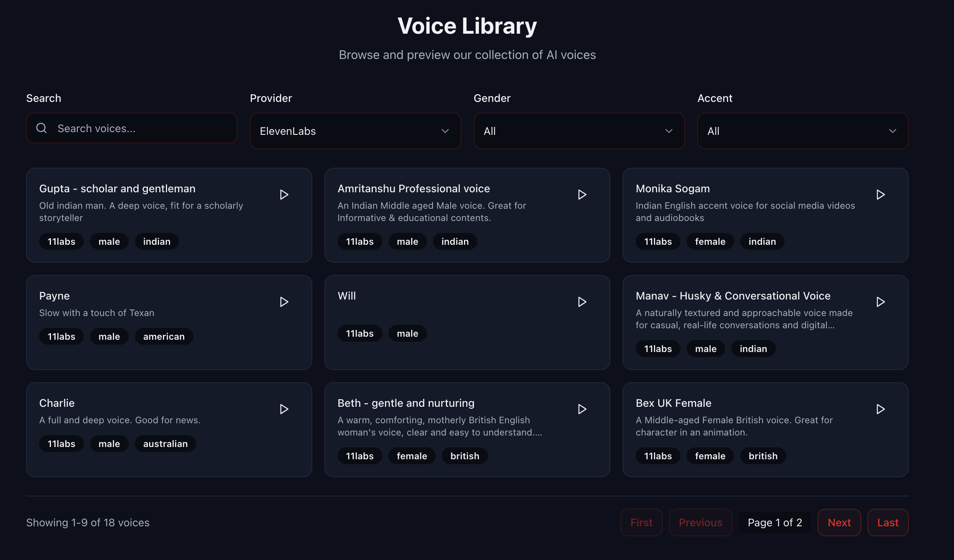Play Monika Sogam's voice preview
The image size is (954, 560).
881,195
